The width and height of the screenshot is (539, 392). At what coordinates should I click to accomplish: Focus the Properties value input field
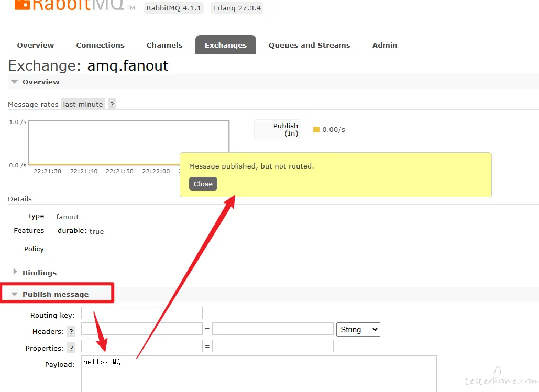tap(272, 346)
